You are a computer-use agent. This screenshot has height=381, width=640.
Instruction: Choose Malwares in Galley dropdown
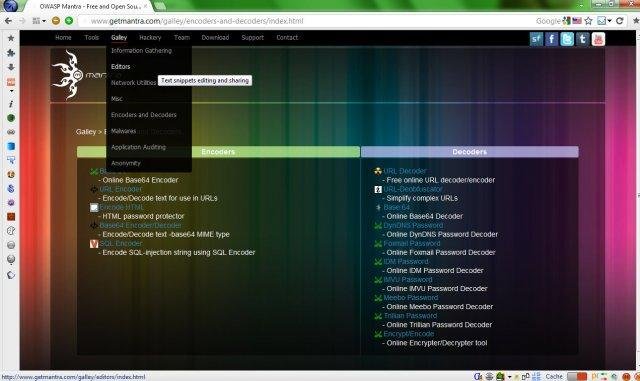(123, 131)
